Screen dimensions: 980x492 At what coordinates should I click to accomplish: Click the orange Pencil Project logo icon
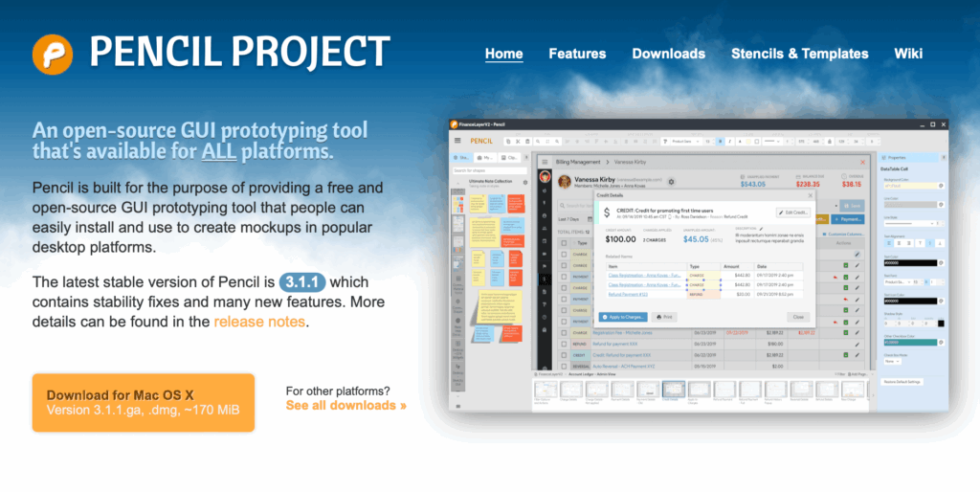pos(53,55)
